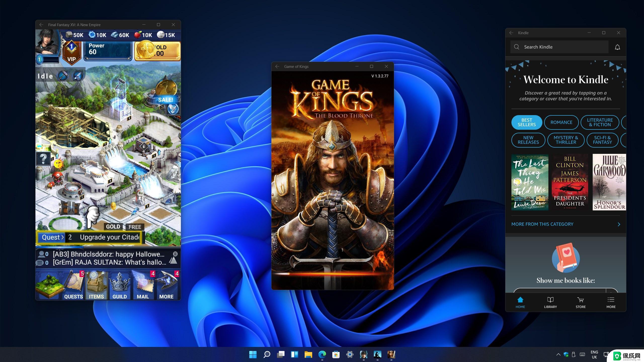
Task: Open The President's Daughter book cover
Action: pyautogui.click(x=570, y=182)
